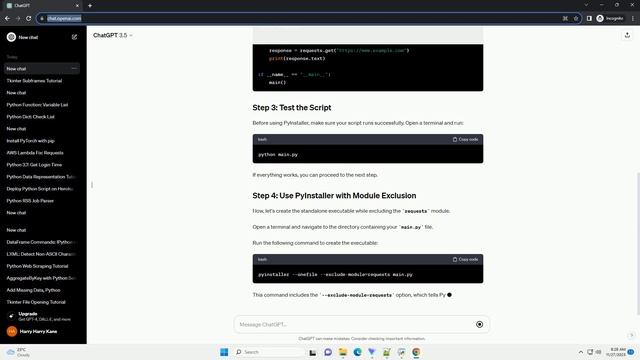Click the Step 3: Test the Script heading
Screen dimensions: 640x360
point(292,108)
